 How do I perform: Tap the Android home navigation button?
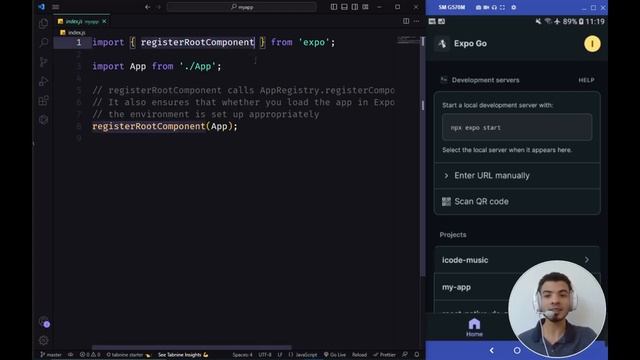(517, 350)
